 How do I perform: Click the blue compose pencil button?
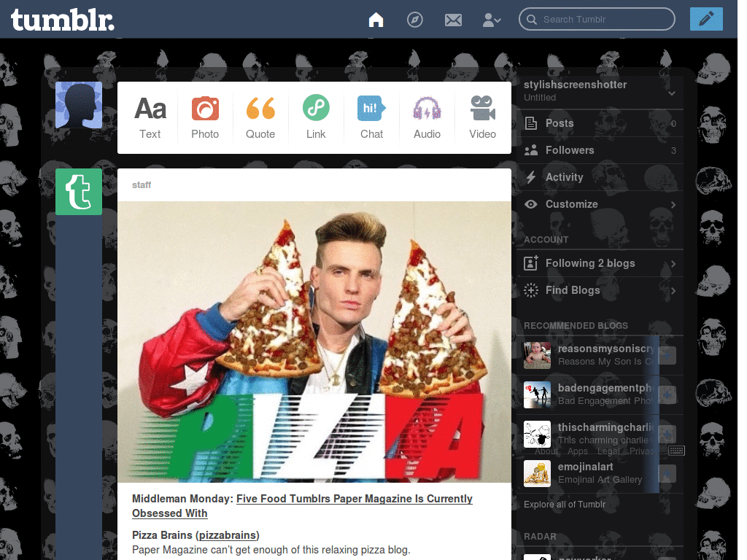pos(706,19)
